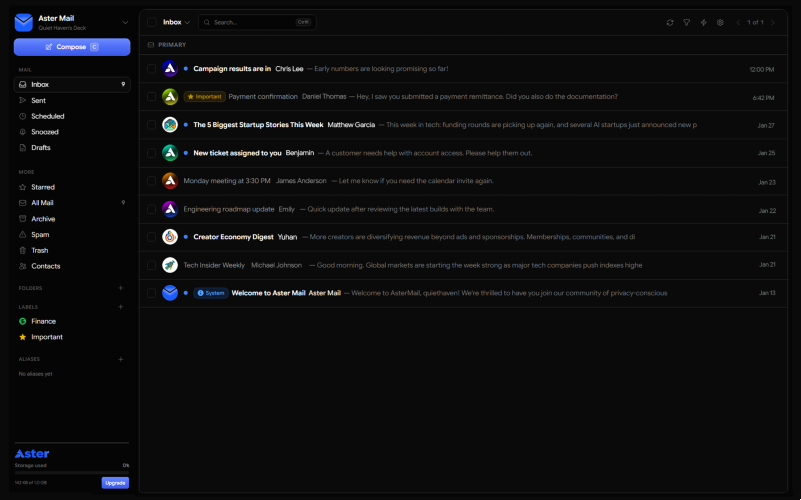Click the Inbox envelope icon in sidebar
Screen dimensions: 801x500
(22, 84)
